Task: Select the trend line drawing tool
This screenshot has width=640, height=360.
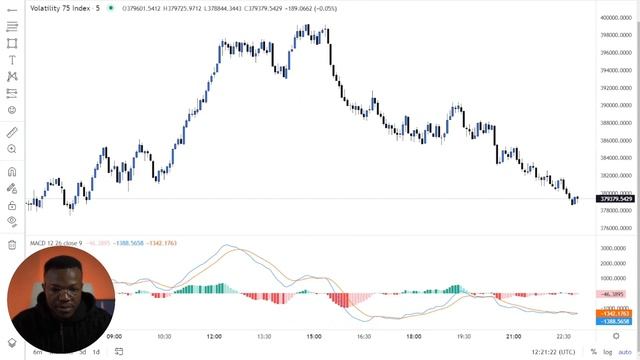Action: [x=12, y=10]
